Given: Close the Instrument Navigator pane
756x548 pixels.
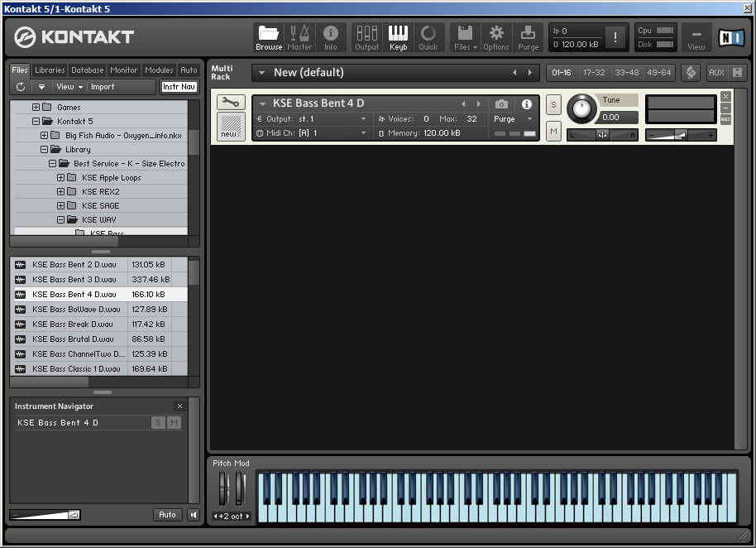Looking at the screenshot, I should [x=179, y=406].
